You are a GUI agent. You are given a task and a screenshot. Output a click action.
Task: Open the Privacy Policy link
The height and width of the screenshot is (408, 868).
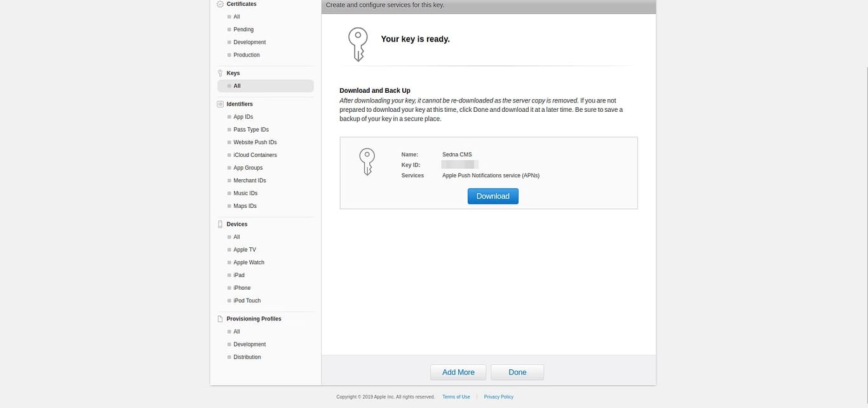coord(498,396)
